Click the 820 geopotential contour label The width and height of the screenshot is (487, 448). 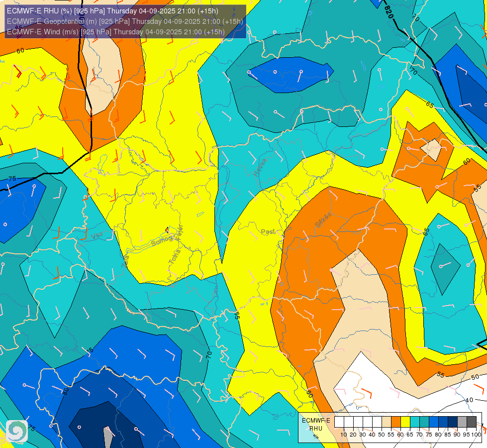pos(389,11)
